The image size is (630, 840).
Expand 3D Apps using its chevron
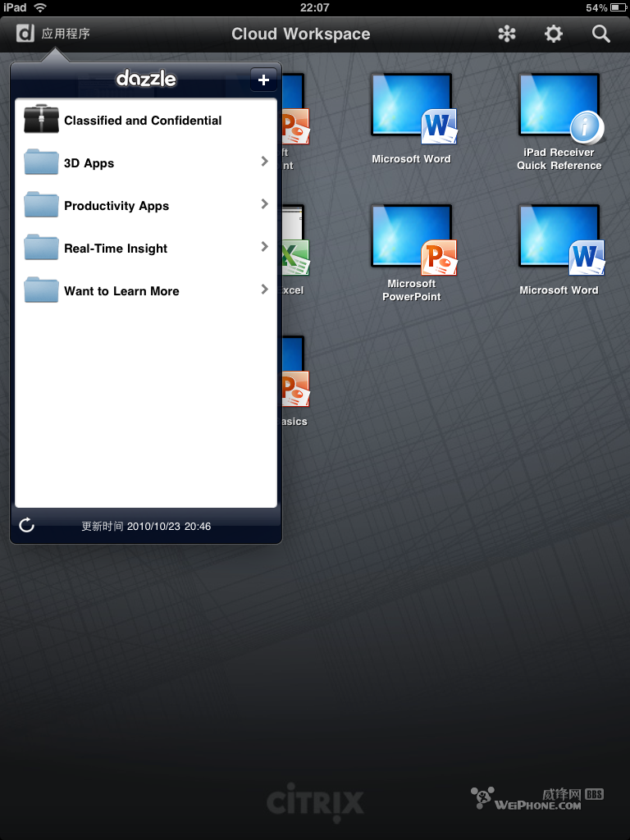click(x=264, y=162)
